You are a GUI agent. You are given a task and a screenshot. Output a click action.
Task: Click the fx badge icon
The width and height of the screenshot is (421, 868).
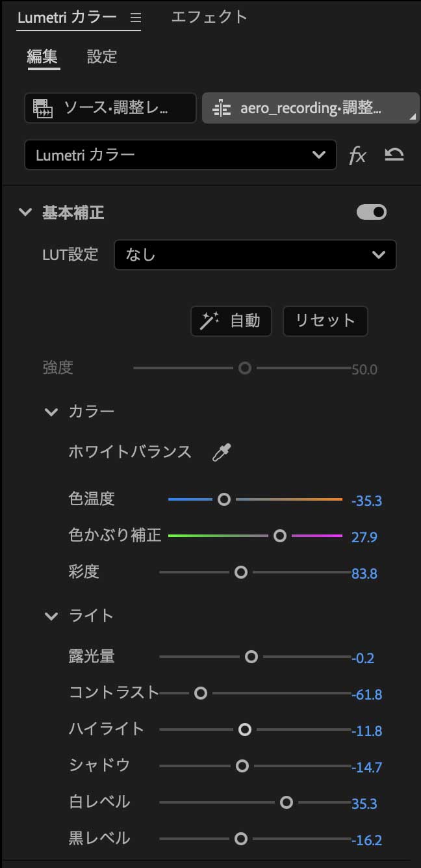[357, 155]
